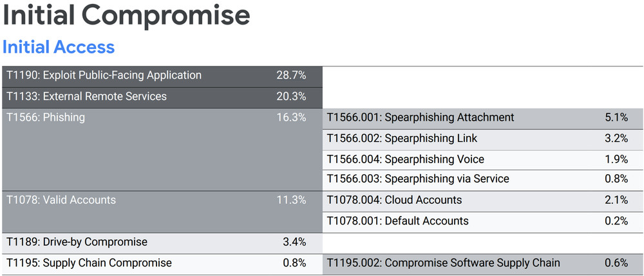The height and width of the screenshot is (276, 644).
Task: Select T1566.004 Spearphishing Voice entry
Action: pyautogui.click(x=405, y=159)
